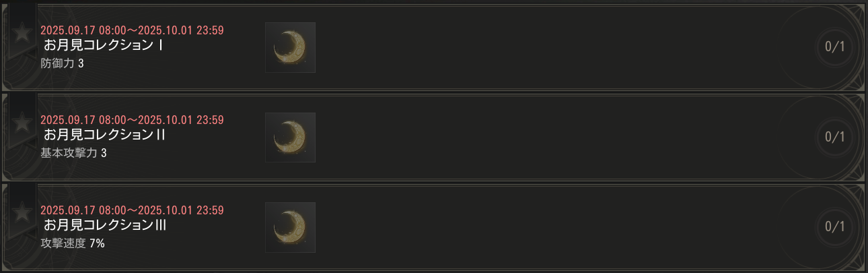Toggle the favorite star for お月見コレクション III
The width and height of the screenshot is (868, 273).
tap(22, 212)
